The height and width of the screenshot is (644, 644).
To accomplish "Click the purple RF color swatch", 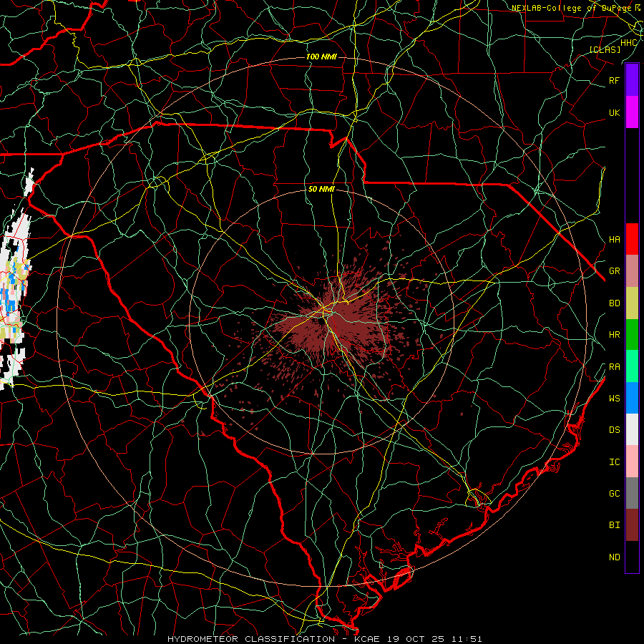I will click(x=632, y=79).
